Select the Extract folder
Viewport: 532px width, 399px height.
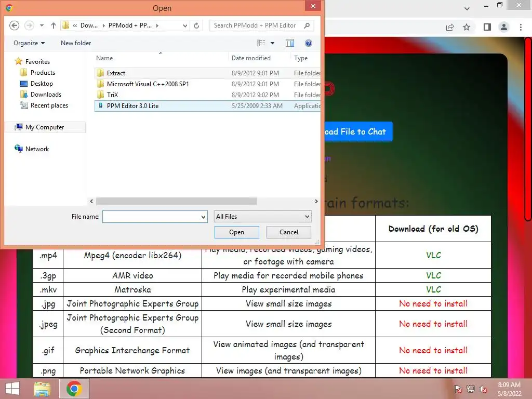click(207, 73)
